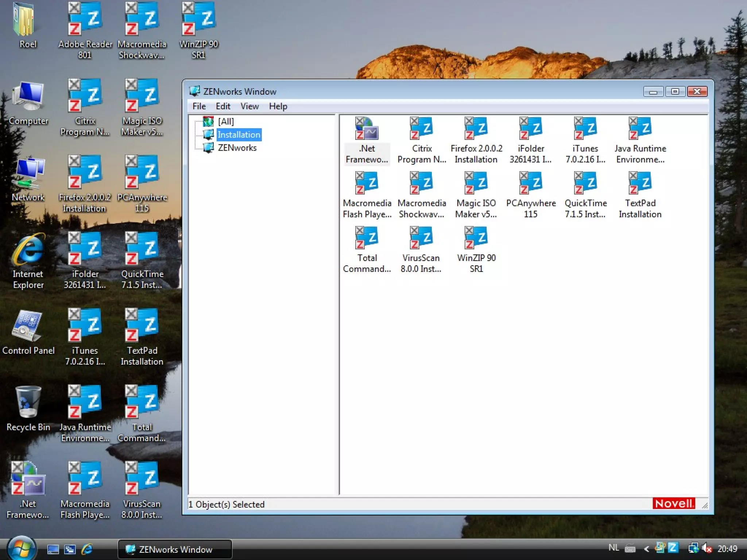The width and height of the screenshot is (747, 560).
Task: Select PCAnywhere 115 desktop shortcut
Action: point(142,184)
